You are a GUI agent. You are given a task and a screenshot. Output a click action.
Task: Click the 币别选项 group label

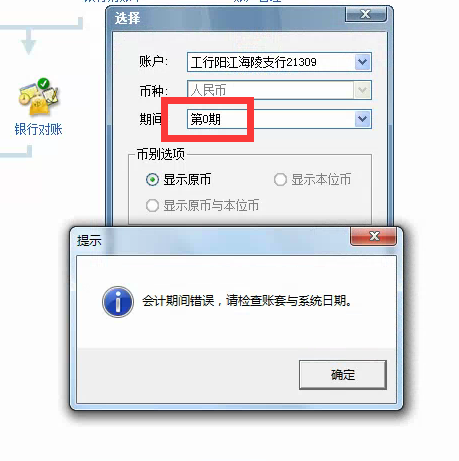coord(161,154)
